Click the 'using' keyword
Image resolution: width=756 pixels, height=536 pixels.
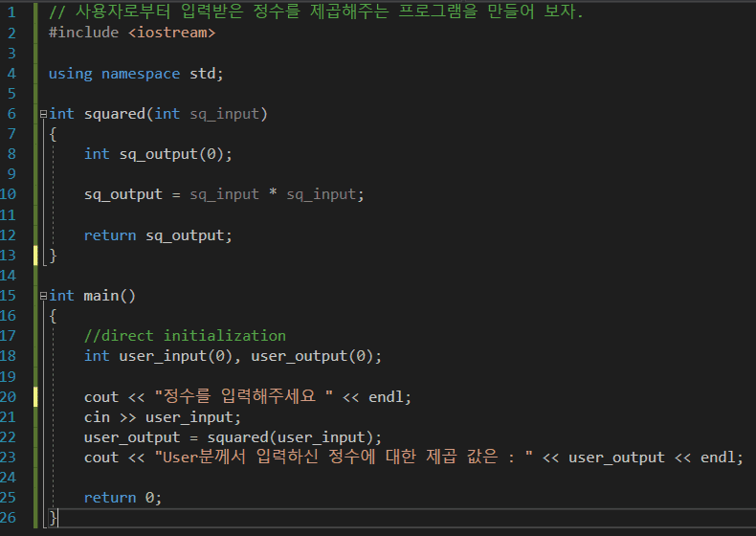[x=71, y=74]
